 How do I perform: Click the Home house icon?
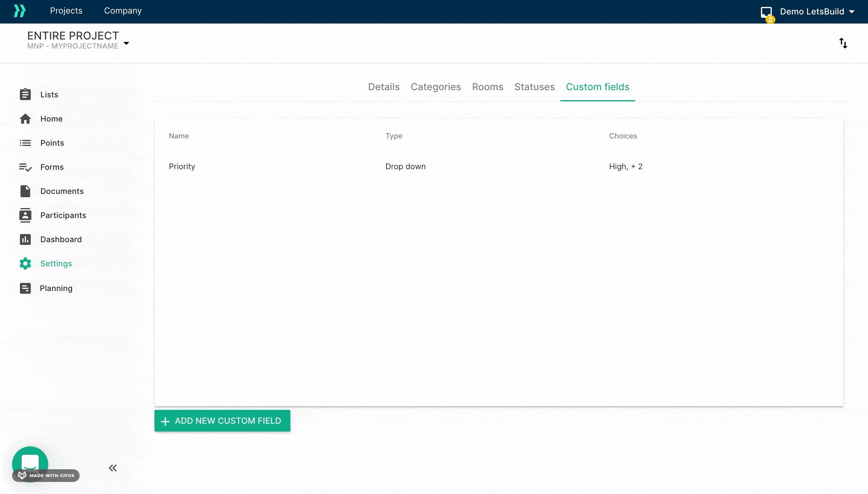point(25,119)
